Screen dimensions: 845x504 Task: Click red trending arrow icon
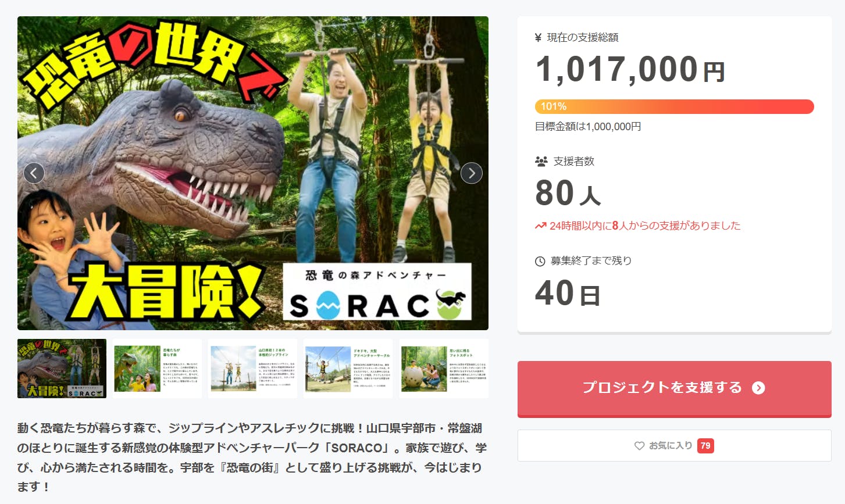[540, 226]
